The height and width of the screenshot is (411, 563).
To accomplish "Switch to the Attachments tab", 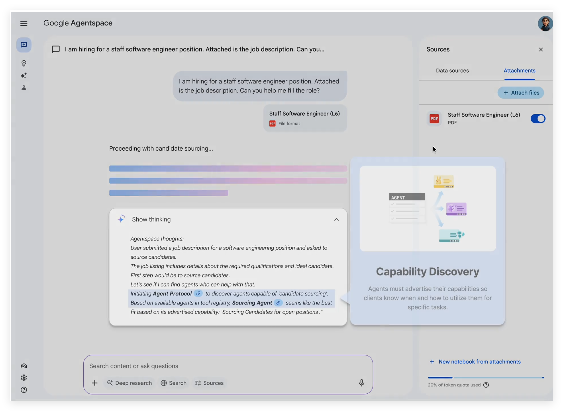I will (x=519, y=70).
